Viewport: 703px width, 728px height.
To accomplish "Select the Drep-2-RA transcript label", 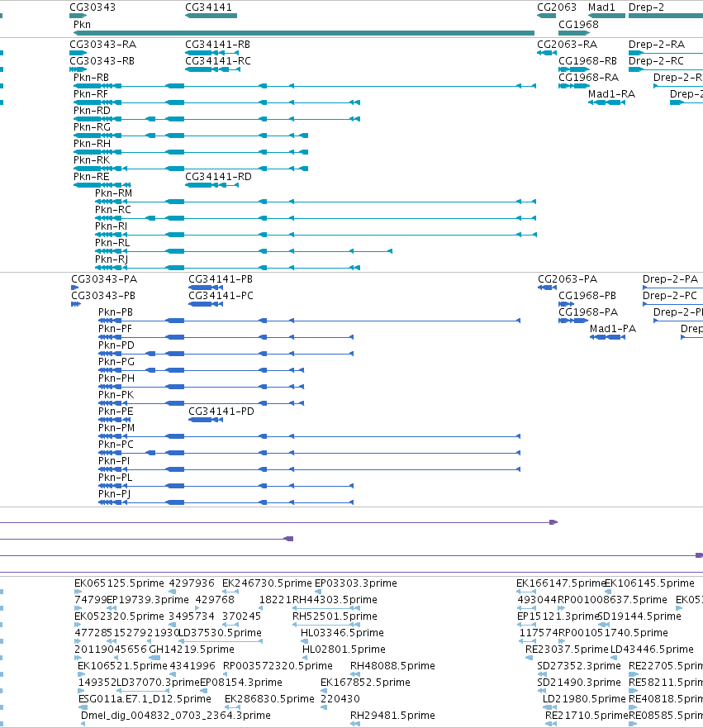I will pos(657,45).
